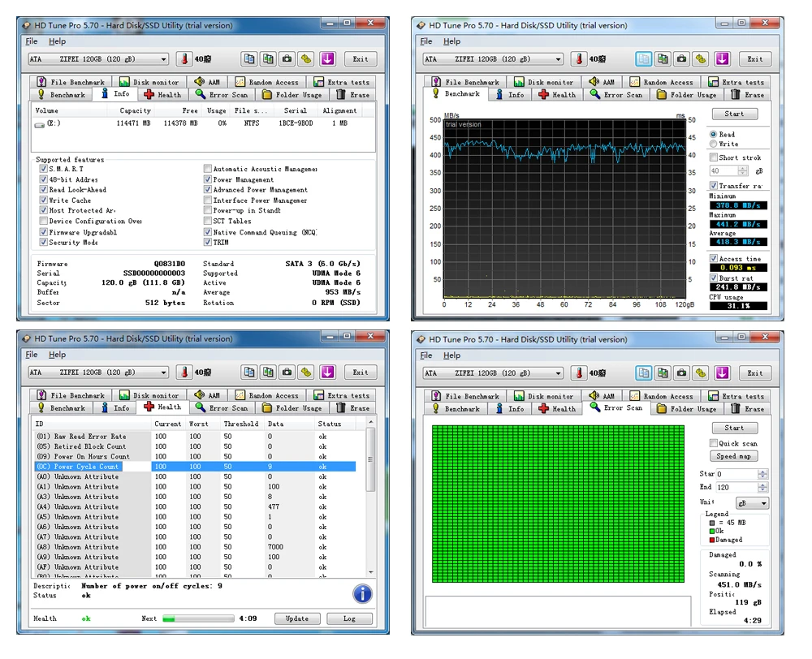Click options icon in Benchmark window toolbar
The image size is (812, 659).
[701, 59]
